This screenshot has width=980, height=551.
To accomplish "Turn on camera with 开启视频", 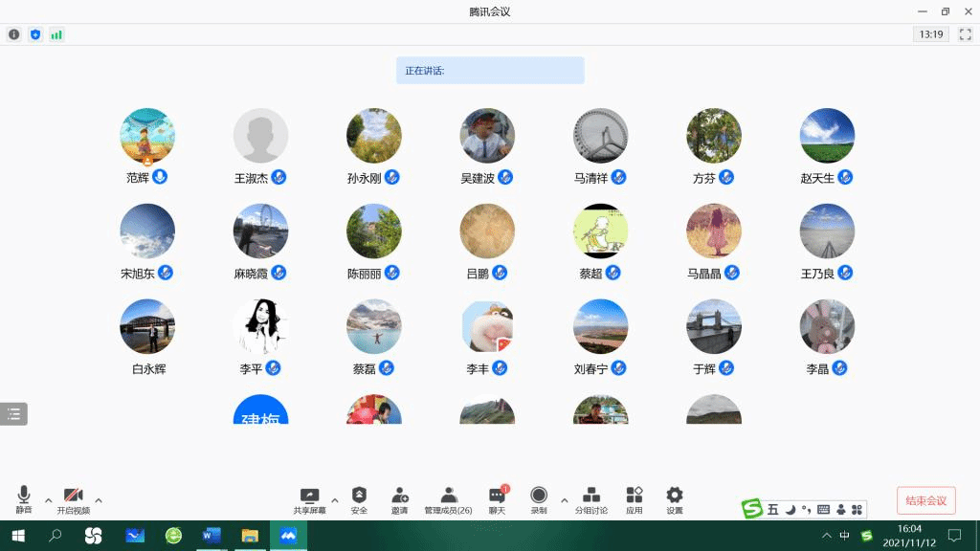I will (x=73, y=499).
